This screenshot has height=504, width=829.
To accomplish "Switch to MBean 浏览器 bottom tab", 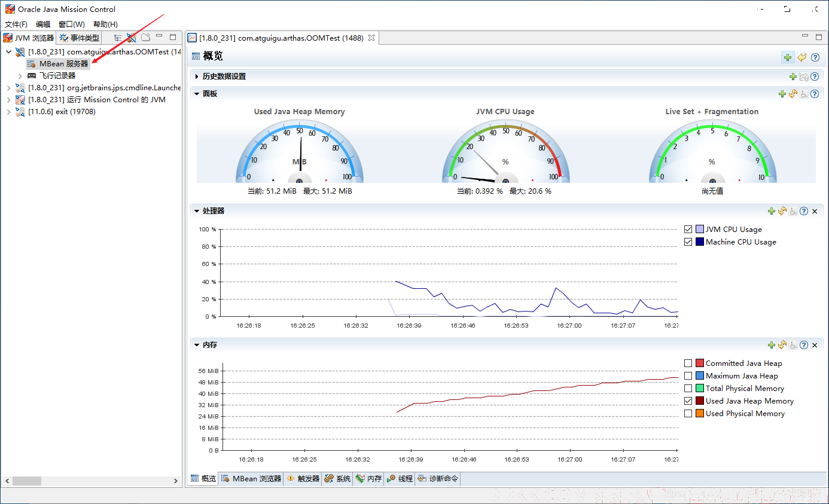I will pos(251,479).
